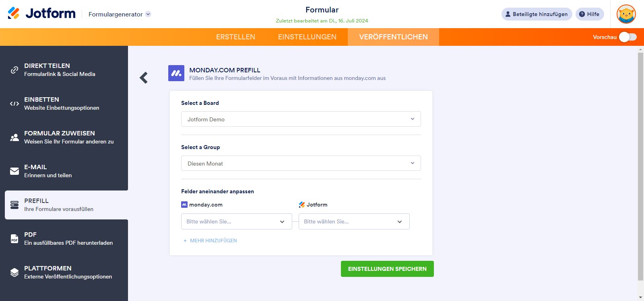The height and width of the screenshot is (301, 644).
Task: Switch to the Einstellungen tab
Action: [x=307, y=37]
